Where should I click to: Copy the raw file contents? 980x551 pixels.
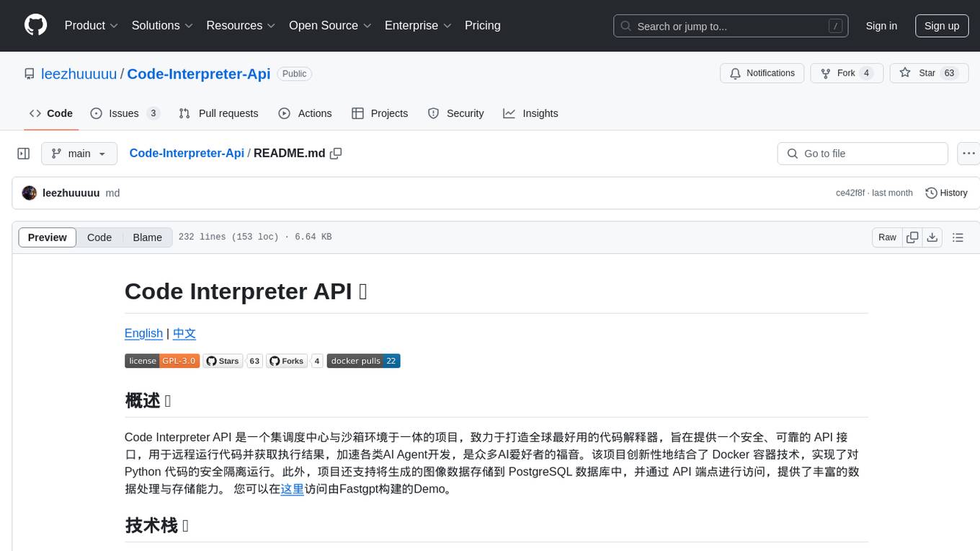pyautogui.click(x=912, y=237)
